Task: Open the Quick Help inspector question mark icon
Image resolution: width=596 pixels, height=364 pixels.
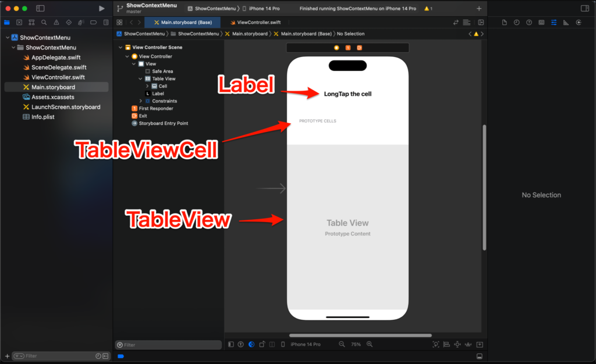Action: (x=529, y=22)
